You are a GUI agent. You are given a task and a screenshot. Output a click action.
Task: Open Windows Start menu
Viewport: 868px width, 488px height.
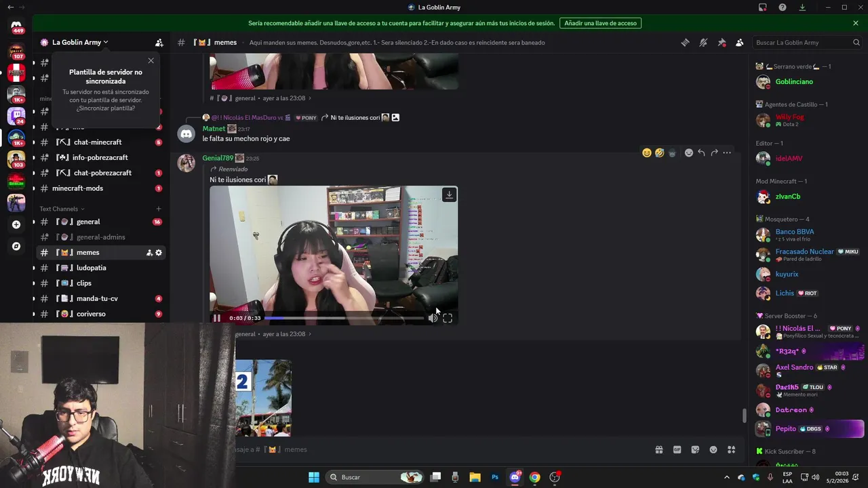pyautogui.click(x=314, y=477)
